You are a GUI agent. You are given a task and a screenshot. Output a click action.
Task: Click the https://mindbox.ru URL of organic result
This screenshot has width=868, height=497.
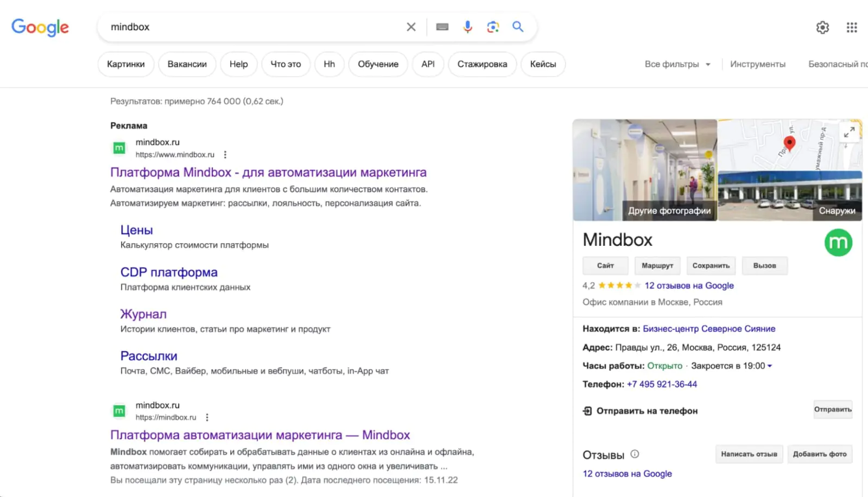tap(166, 417)
